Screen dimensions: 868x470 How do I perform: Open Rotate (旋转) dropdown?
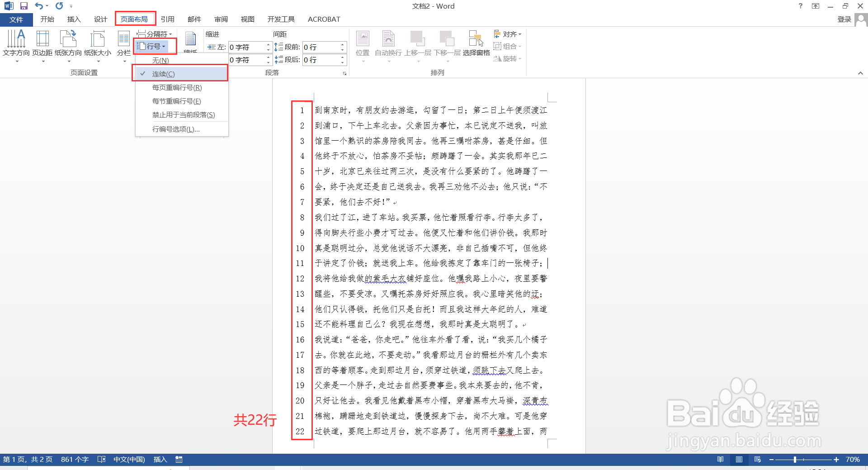click(x=507, y=58)
